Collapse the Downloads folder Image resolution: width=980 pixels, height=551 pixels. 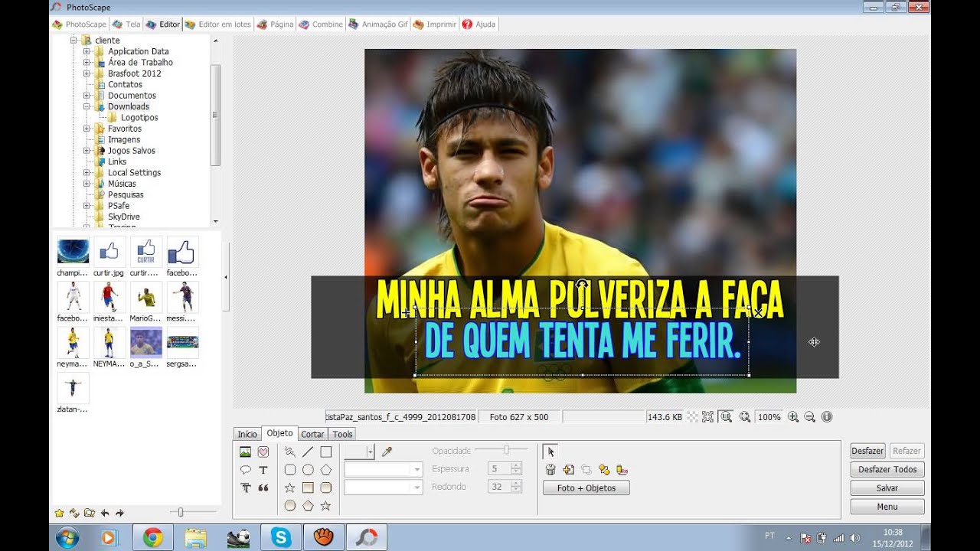coord(87,106)
